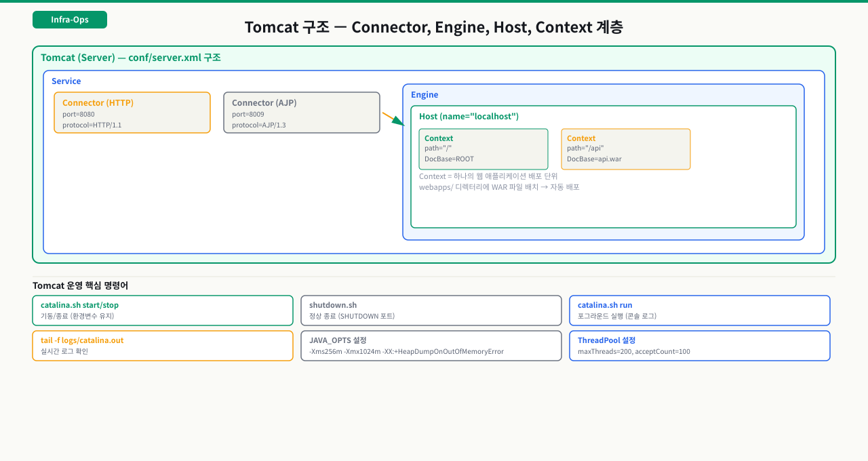868x461 pixels.
Task: Click 'Context = 하나의 웹 애플리케이션 배포 단위' note
Action: (488, 176)
